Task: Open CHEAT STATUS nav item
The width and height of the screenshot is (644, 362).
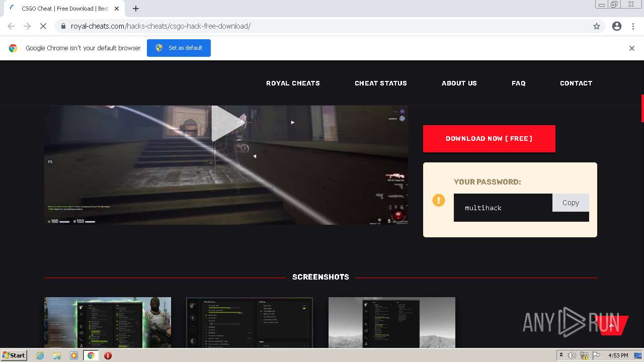Action: pos(381,83)
